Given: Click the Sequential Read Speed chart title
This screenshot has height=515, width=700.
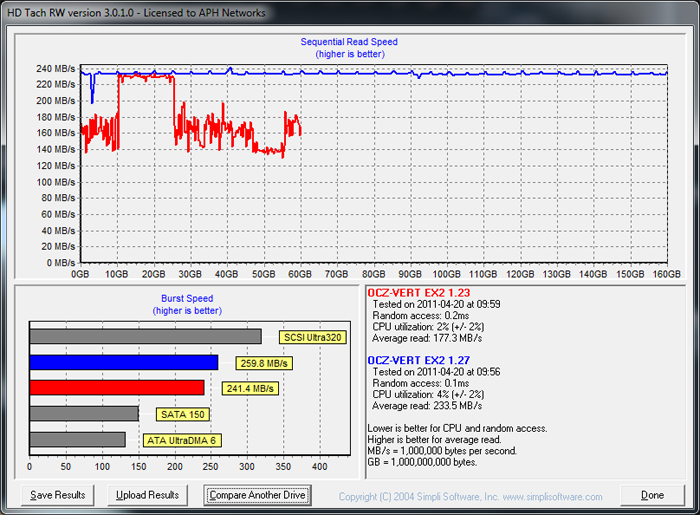Looking at the screenshot, I should pyautogui.click(x=349, y=42).
